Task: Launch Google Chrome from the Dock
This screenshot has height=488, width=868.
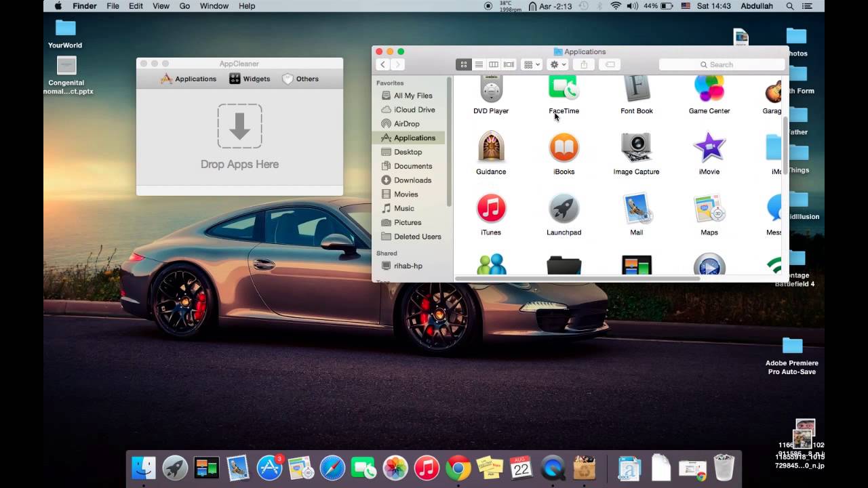Action: [x=458, y=468]
